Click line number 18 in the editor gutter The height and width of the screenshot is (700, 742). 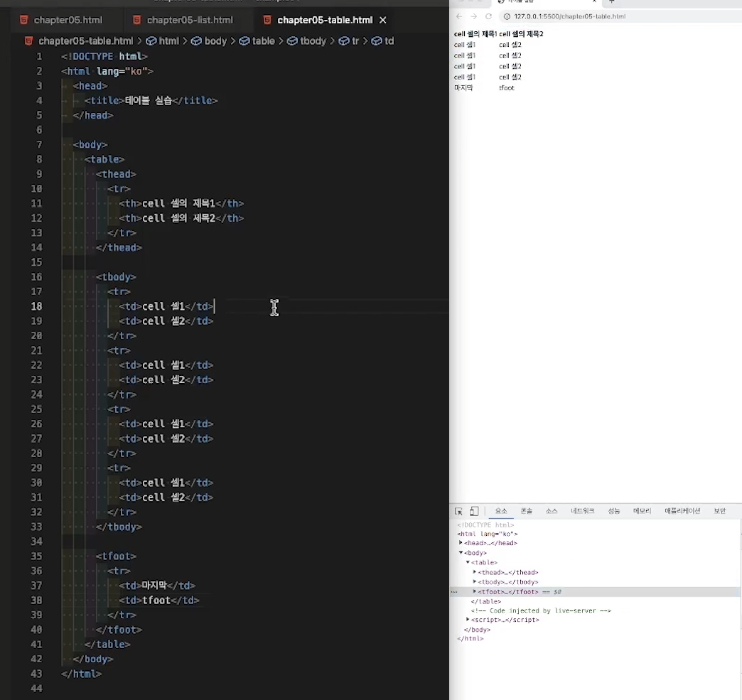point(37,306)
